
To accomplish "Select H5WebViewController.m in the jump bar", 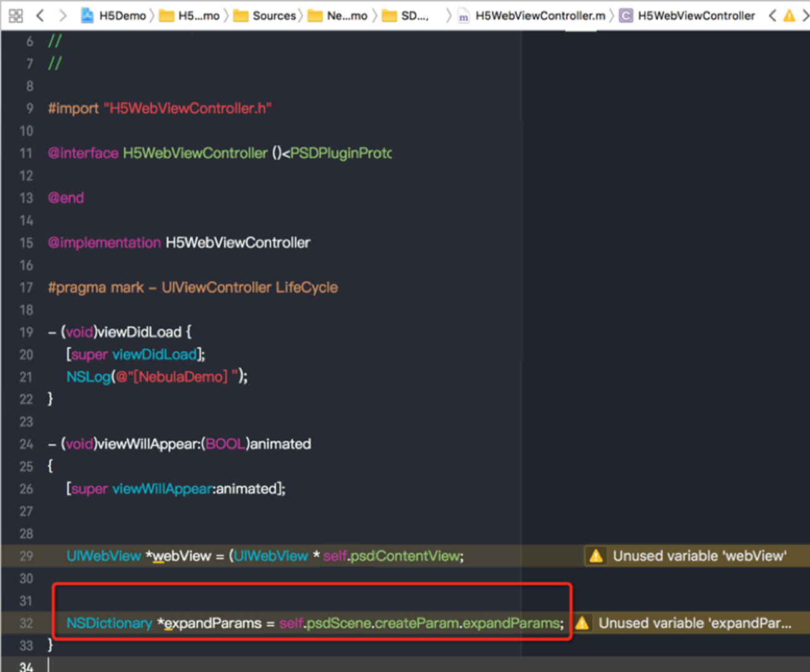I will pos(540,16).
